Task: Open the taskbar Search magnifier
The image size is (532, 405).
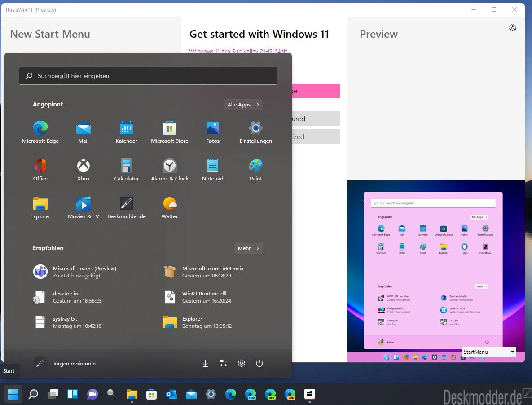Action: [x=33, y=394]
